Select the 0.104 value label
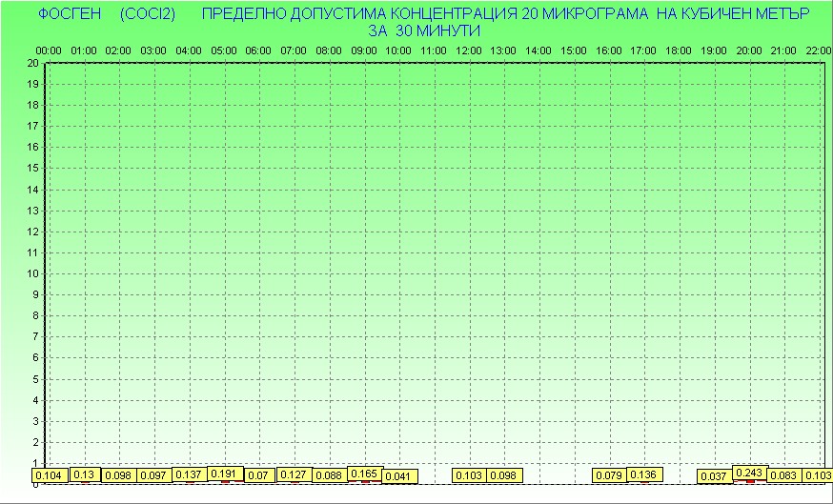833x504 pixels. (x=49, y=475)
